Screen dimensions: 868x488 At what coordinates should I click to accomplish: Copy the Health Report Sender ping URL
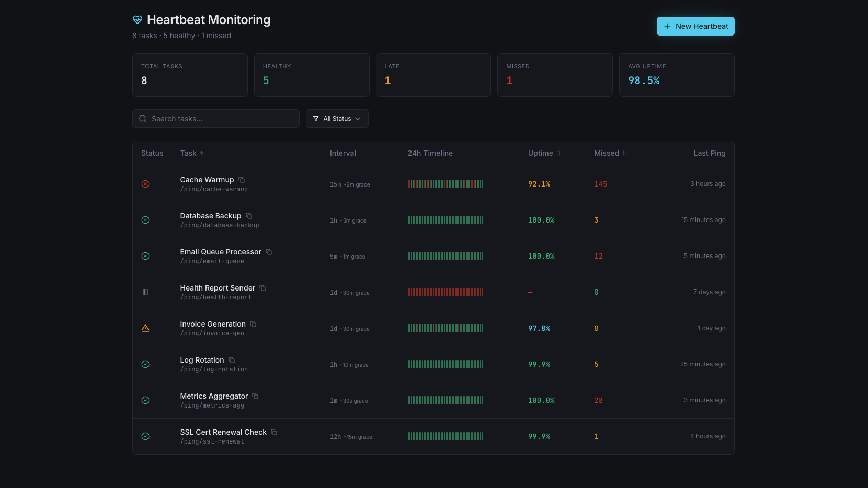[262, 288]
